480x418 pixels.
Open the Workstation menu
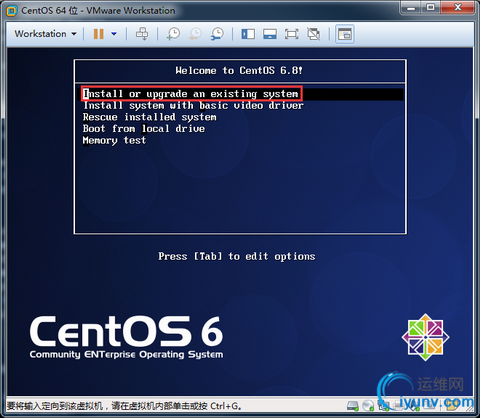click(x=46, y=34)
